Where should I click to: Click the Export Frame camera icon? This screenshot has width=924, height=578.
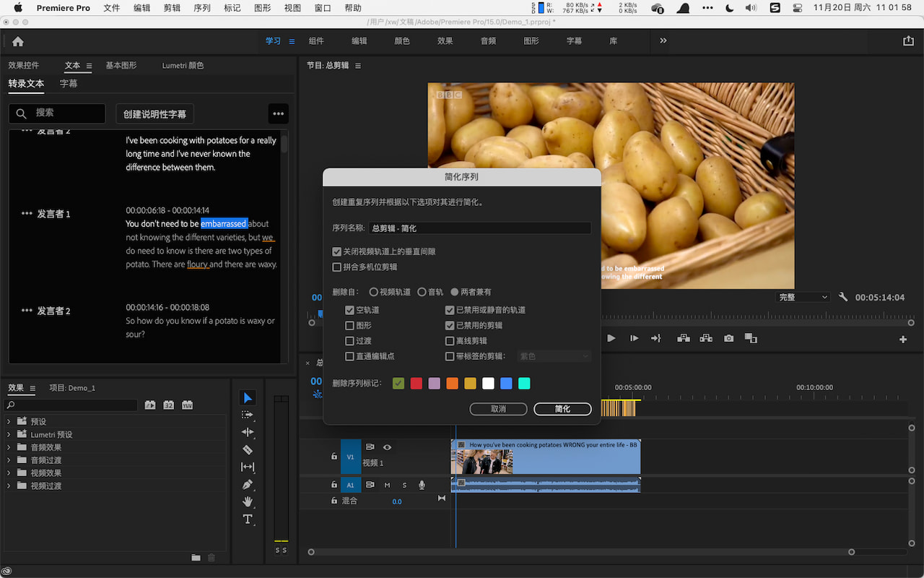pyautogui.click(x=728, y=338)
